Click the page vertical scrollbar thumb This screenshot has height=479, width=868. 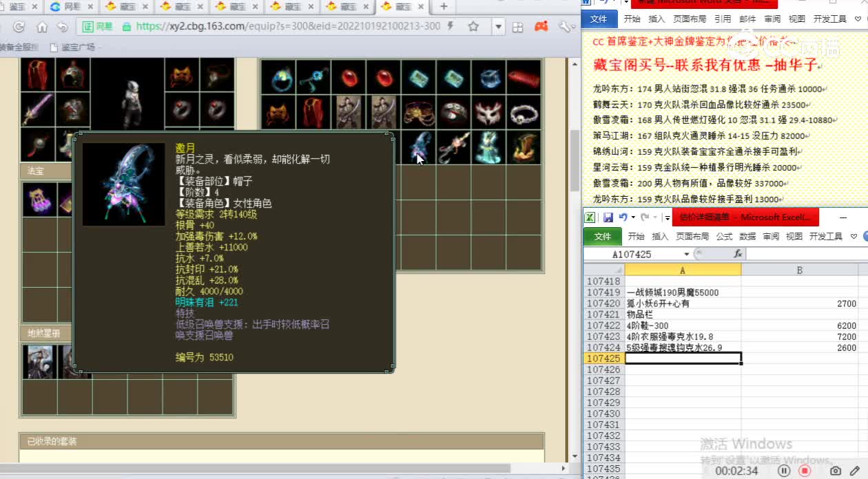tap(575, 162)
